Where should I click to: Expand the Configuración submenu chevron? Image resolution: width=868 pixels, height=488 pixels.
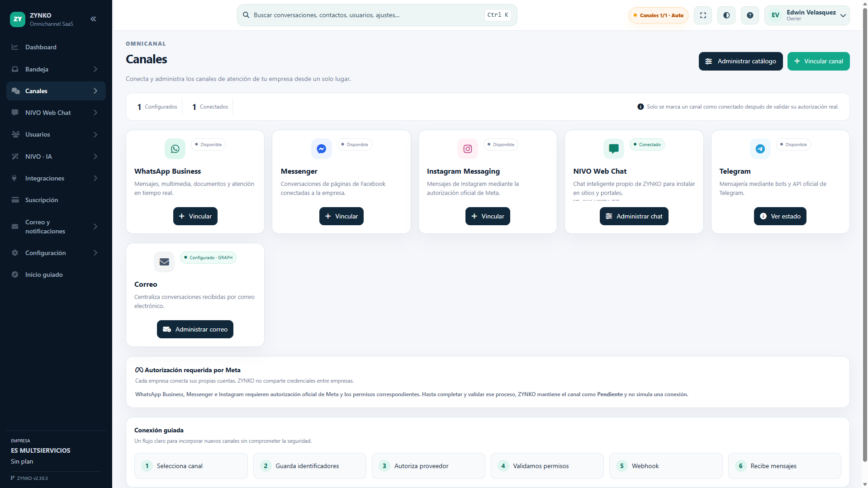point(95,253)
